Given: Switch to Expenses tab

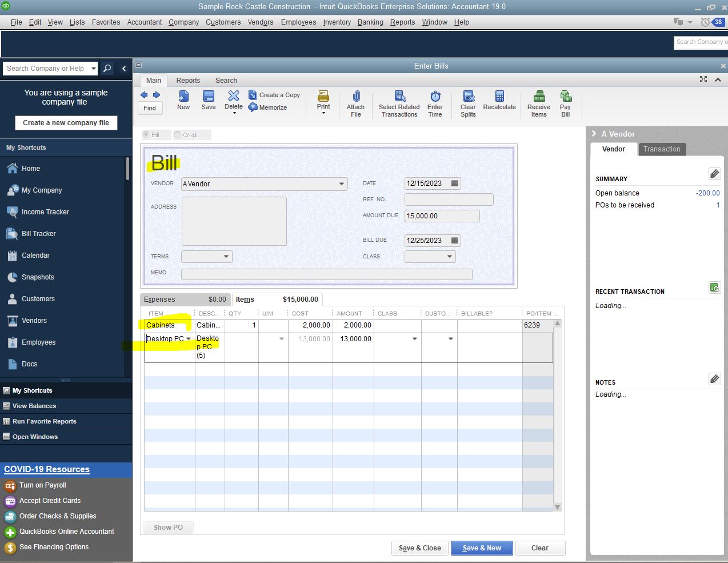Looking at the screenshot, I should pyautogui.click(x=185, y=300).
